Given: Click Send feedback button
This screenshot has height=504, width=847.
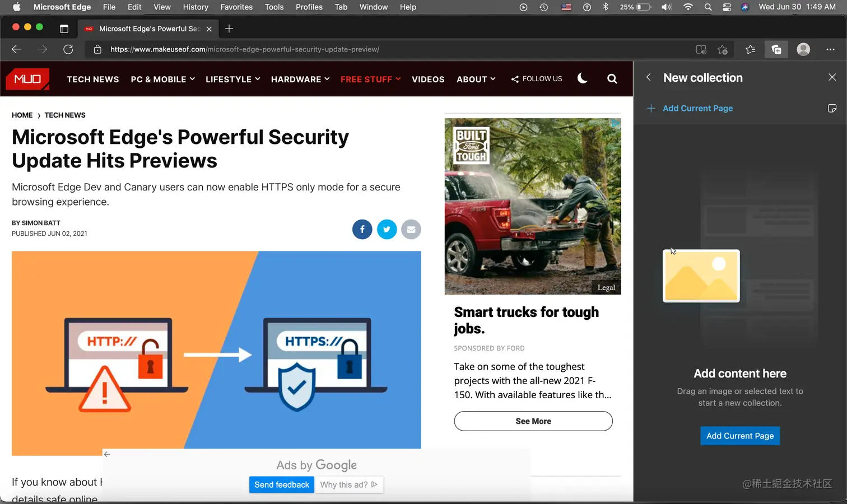Looking at the screenshot, I should [x=282, y=484].
